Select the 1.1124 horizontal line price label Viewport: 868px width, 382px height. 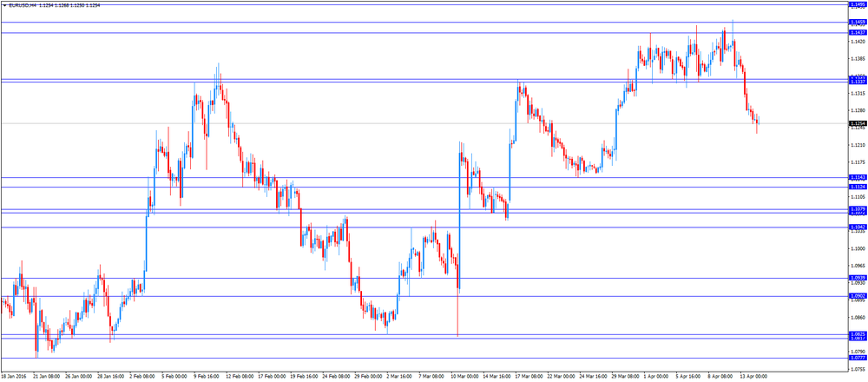857,187
